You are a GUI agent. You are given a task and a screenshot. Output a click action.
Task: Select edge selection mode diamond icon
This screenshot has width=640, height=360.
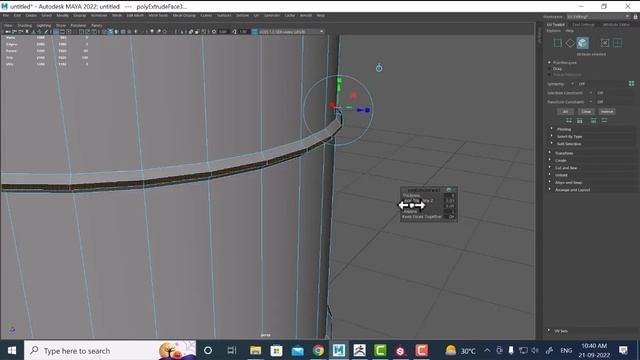click(x=570, y=43)
